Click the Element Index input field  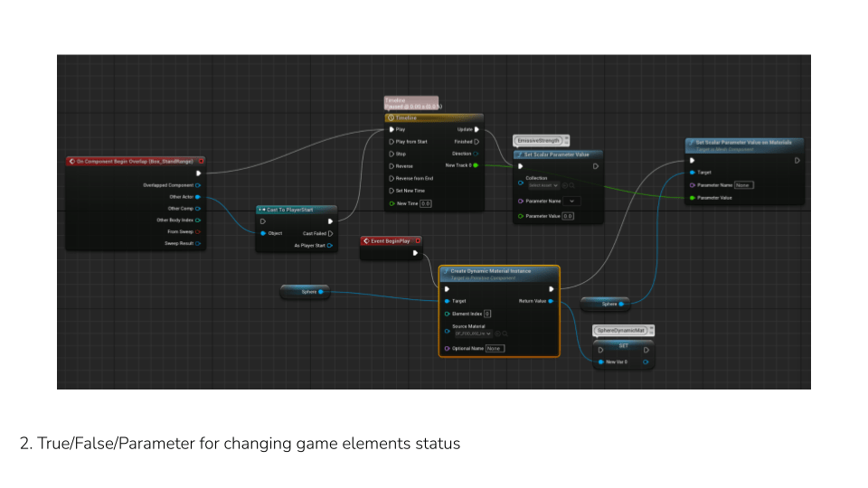[x=487, y=314]
